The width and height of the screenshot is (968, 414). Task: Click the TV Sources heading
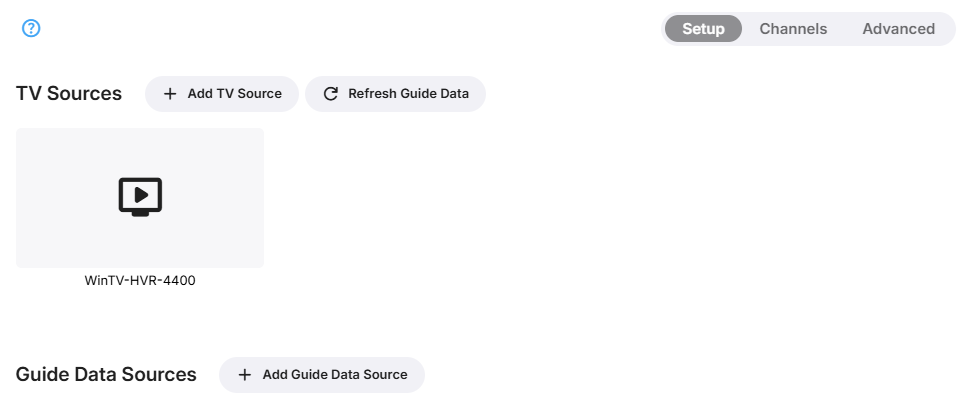pos(69,94)
